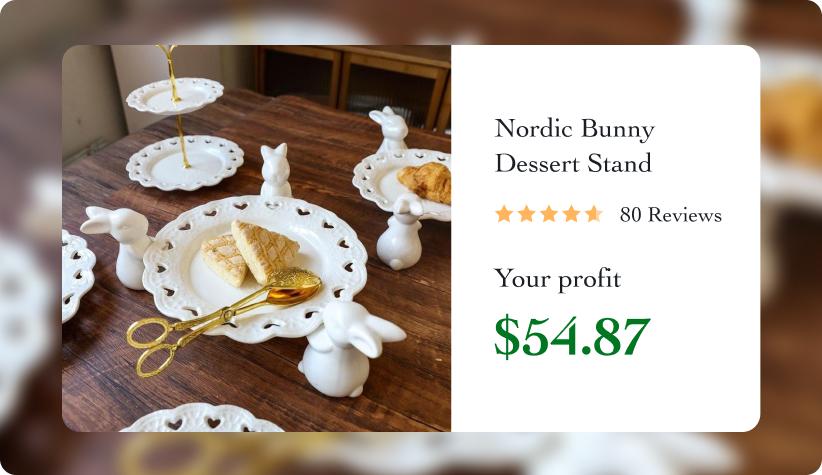The image size is (822, 475).
Task: Click the upright bunny behind center plate
Action: pos(276,171)
